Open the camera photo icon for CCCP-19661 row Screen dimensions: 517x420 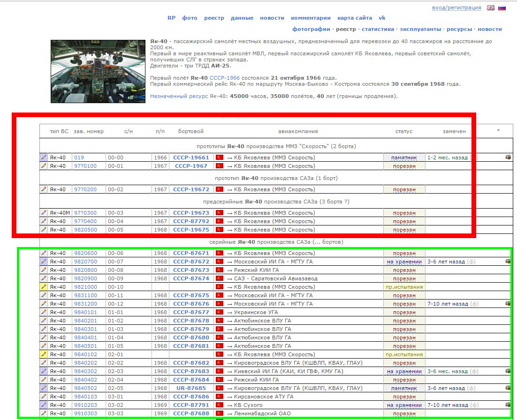tap(508, 157)
